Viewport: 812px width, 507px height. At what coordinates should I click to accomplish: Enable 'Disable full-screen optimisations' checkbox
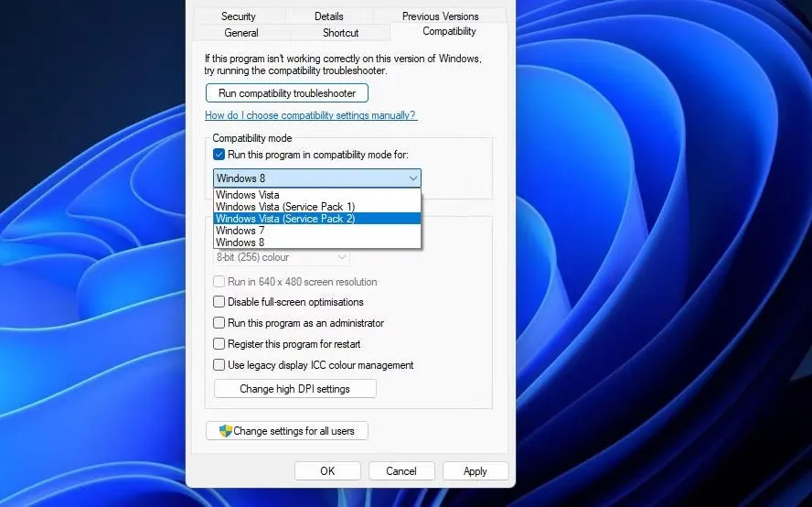219,302
